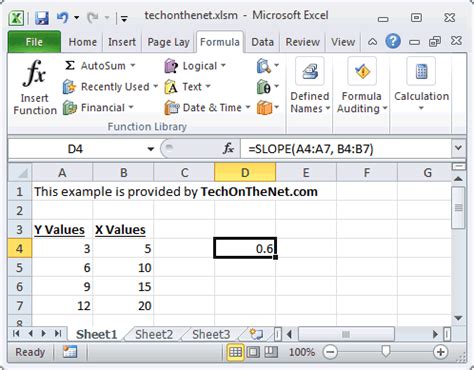Viewport: 474px width, 370px height.
Task: Switch to the Page Layout tab
Action: pos(168,42)
